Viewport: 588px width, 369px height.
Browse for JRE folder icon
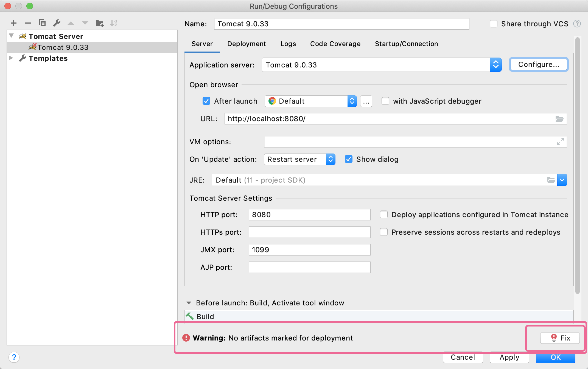pos(551,180)
